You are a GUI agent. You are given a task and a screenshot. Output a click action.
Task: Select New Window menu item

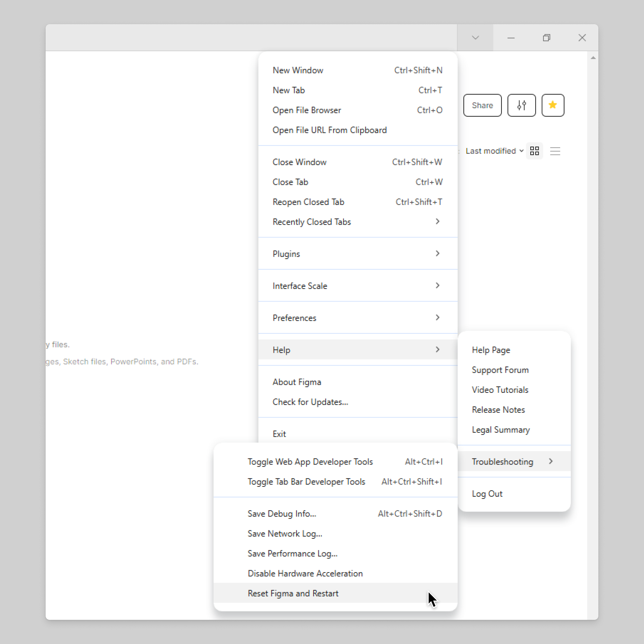pyautogui.click(x=358, y=70)
